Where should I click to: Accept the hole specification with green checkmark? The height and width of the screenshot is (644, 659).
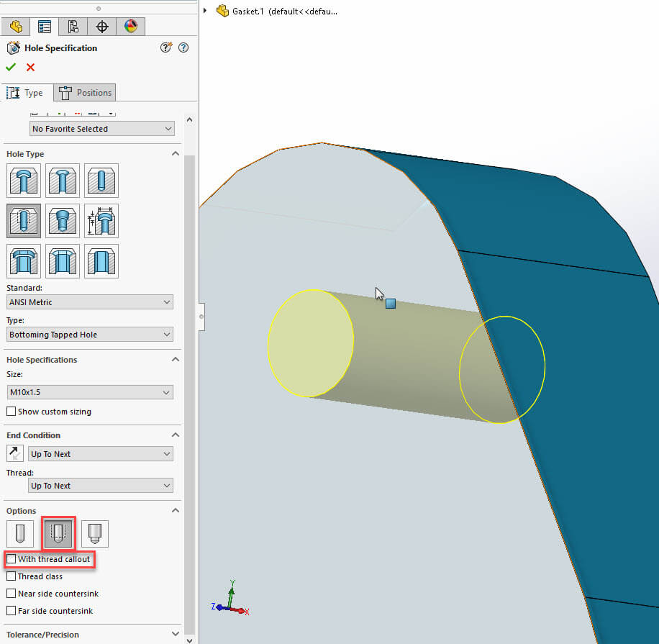pyautogui.click(x=10, y=67)
